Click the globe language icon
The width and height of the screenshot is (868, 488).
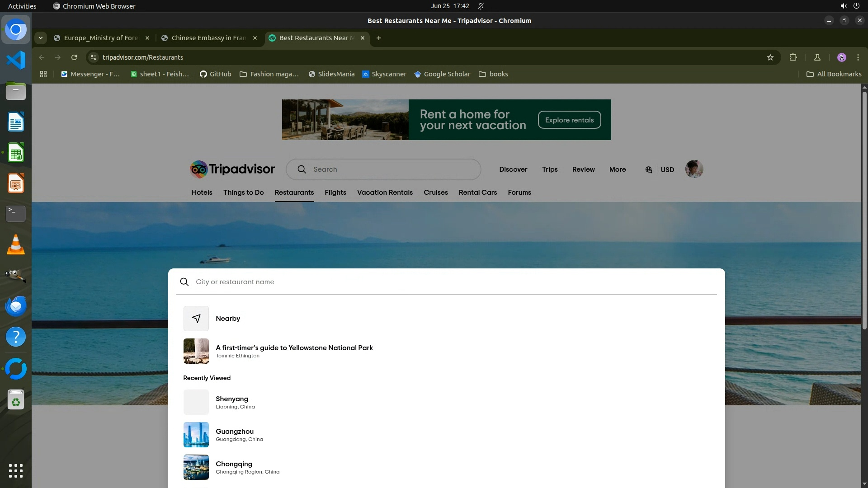(648, 170)
